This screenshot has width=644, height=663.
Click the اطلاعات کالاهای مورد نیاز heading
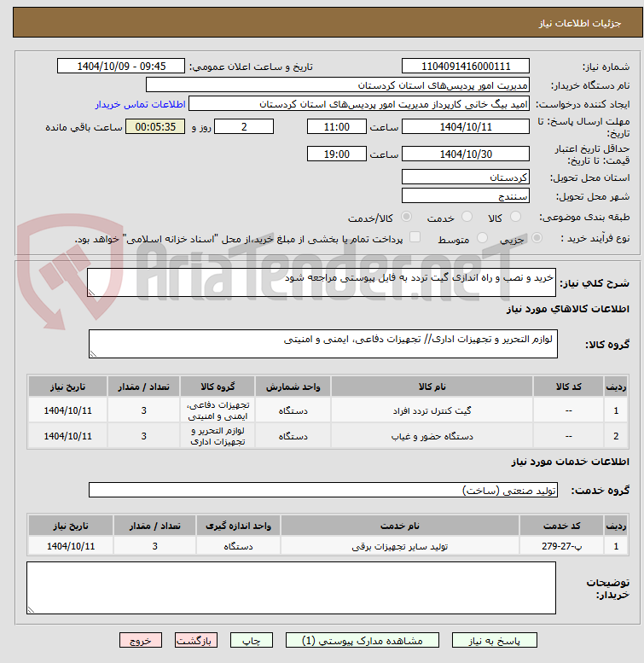[x=567, y=309]
